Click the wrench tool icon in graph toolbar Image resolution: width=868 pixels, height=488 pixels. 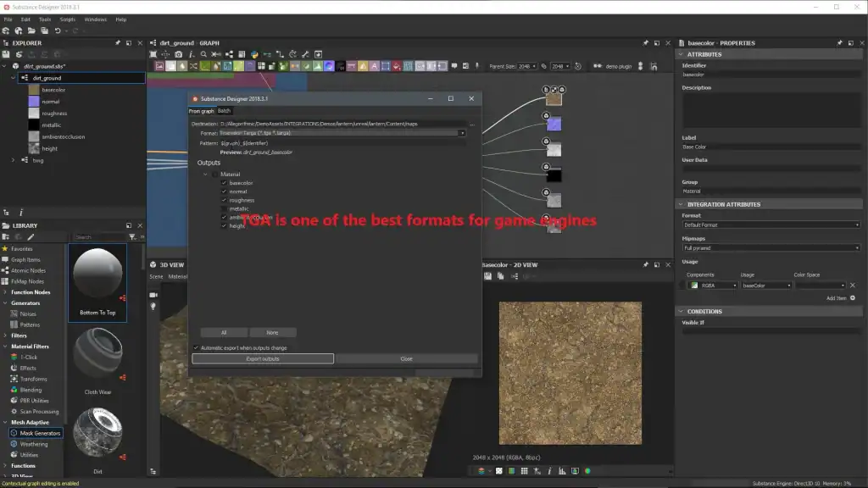305,54
